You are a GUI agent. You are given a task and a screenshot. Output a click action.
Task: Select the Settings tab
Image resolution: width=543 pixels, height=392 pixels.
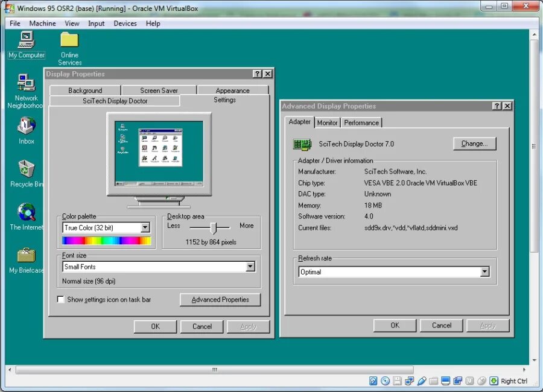tap(224, 100)
